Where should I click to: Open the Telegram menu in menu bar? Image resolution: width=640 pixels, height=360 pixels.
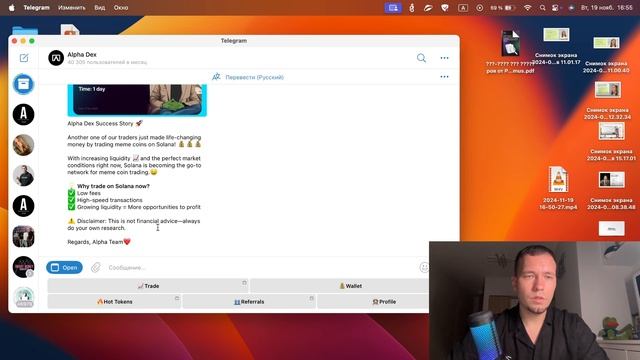click(36, 7)
